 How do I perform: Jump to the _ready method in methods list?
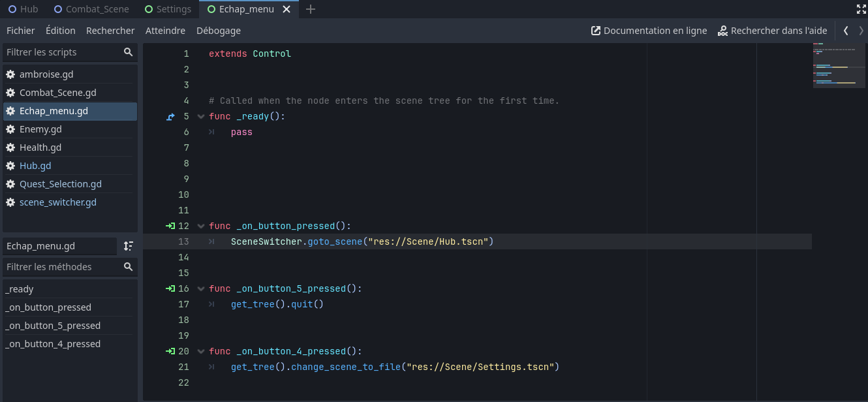click(69, 289)
